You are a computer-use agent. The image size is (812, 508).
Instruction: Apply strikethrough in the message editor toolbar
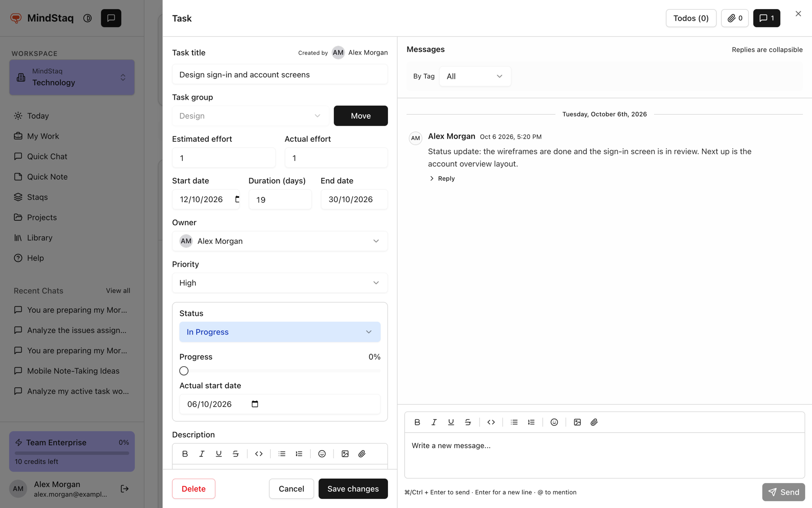(468, 422)
